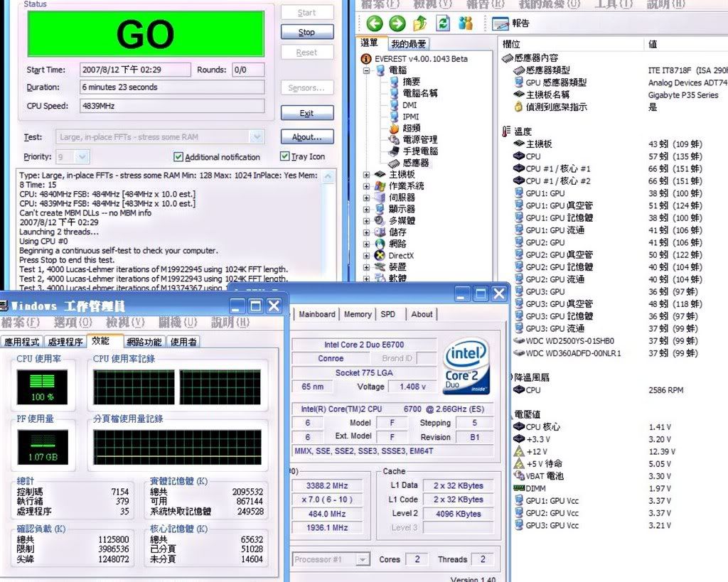This screenshot has height=582, width=728.
Task: Click the Reset button
Action: point(307,53)
